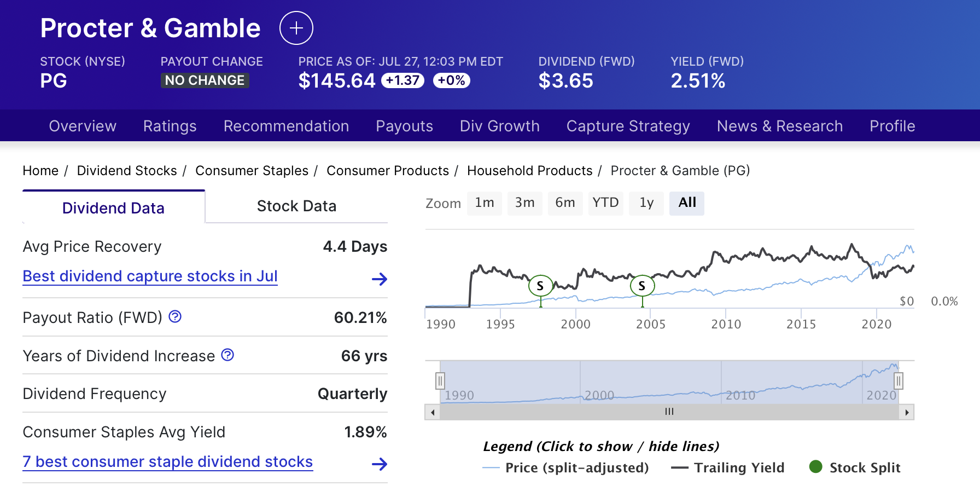This screenshot has height=497, width=980.
Task: Set chart zoom to 1y
Action: coord(646,203)
